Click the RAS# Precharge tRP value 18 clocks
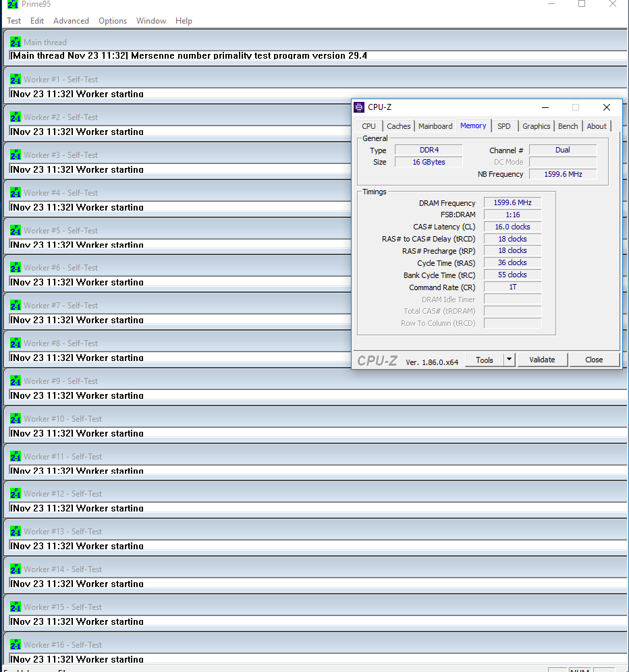This screenshot has width=629, height=672. [512, 251]
